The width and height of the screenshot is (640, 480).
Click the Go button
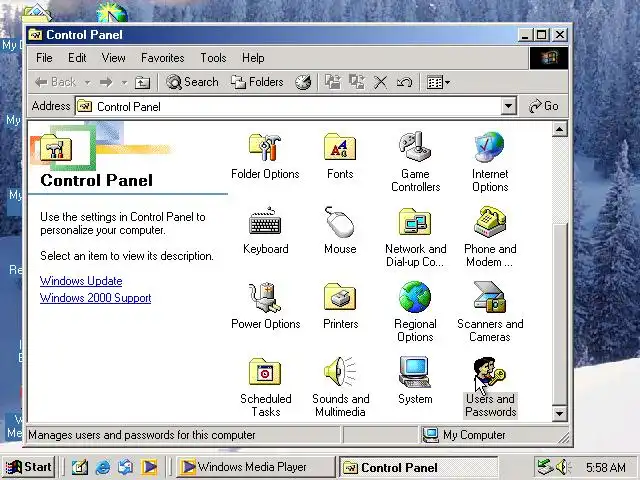tap(543, 106)
